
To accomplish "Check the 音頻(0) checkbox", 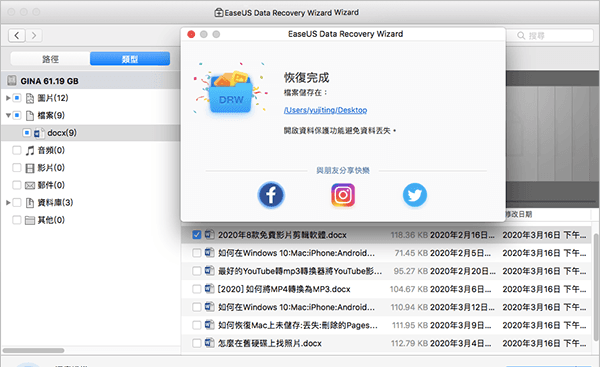I will 17,150.
